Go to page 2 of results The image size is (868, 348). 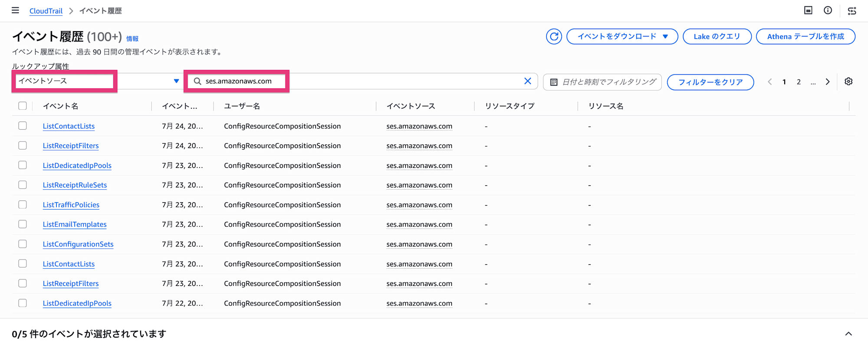pyautogui.click(x=799, y=82)
